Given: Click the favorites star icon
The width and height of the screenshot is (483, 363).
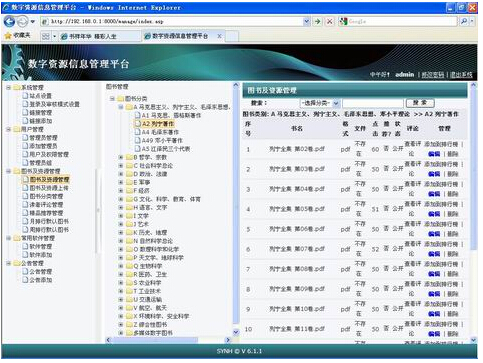Looking at the screenshot, I should [8, 36].
